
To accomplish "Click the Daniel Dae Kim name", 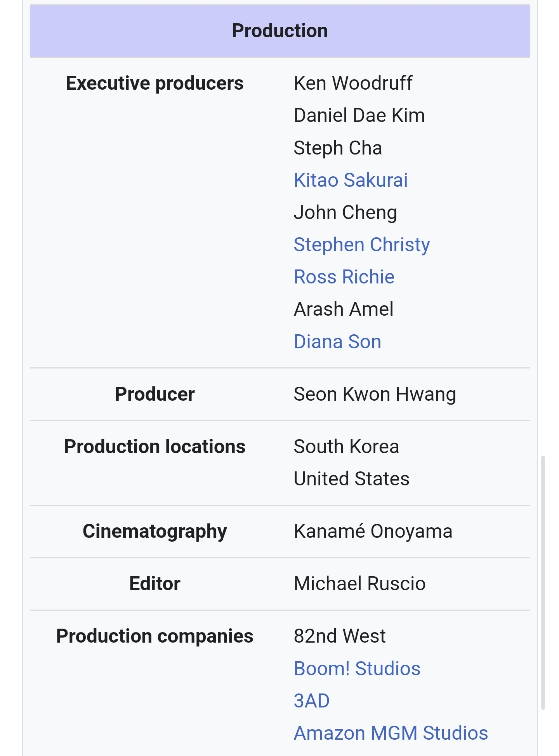I will (x=359, y=115).
